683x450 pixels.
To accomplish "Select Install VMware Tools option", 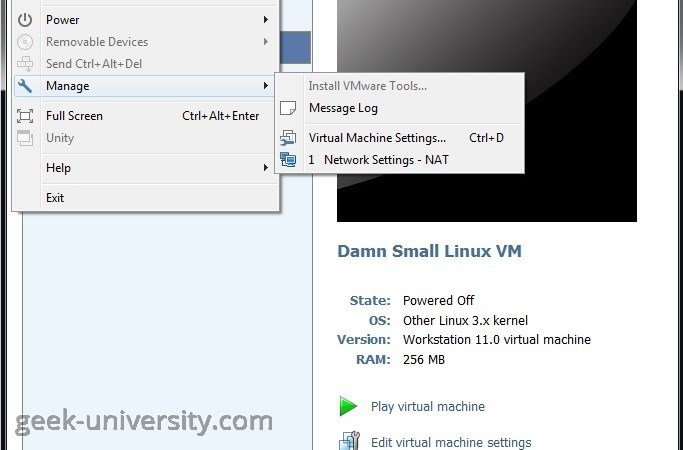I will [400, 86].
